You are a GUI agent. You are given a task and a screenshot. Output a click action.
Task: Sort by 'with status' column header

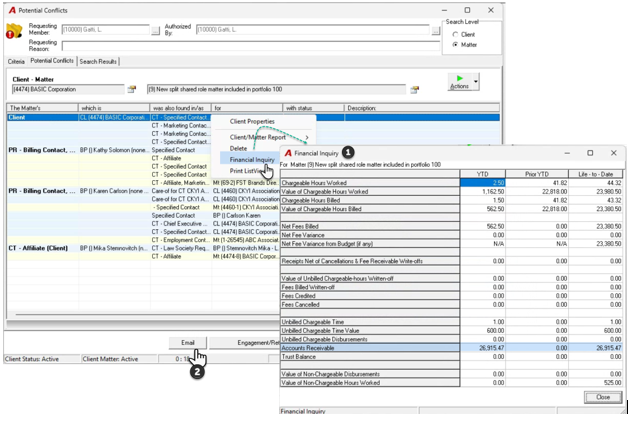coord(313,108)
